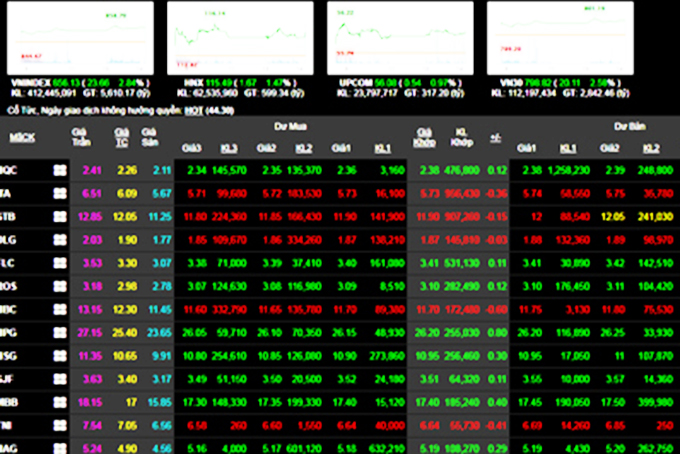Sort by the Giá Khớp column header

(x=424, y=135)
